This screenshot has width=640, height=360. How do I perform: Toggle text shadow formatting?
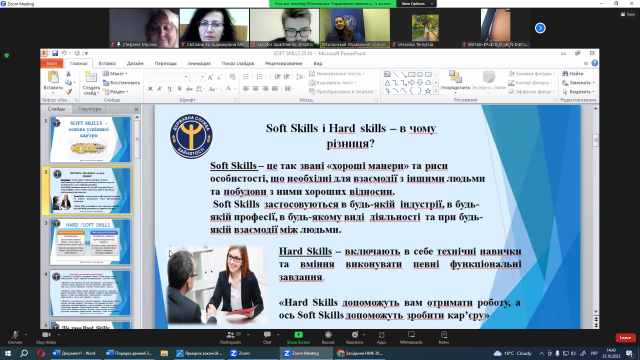(x=179, y=89)
